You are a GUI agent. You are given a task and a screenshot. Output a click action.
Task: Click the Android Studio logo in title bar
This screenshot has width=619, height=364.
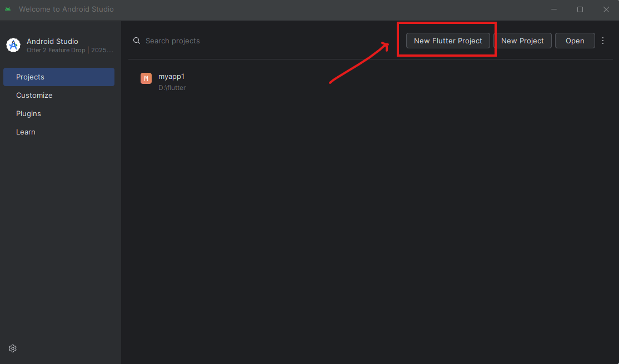point(8,9)
